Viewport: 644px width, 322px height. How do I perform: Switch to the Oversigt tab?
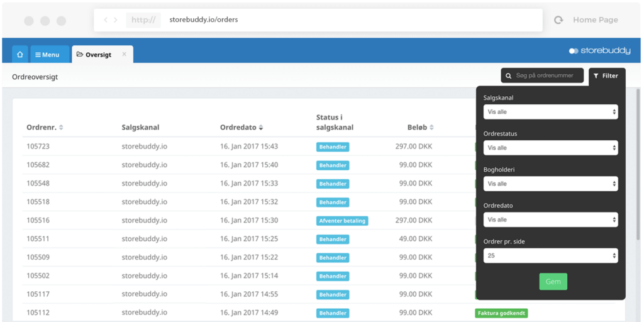click(x=94, y=55)
